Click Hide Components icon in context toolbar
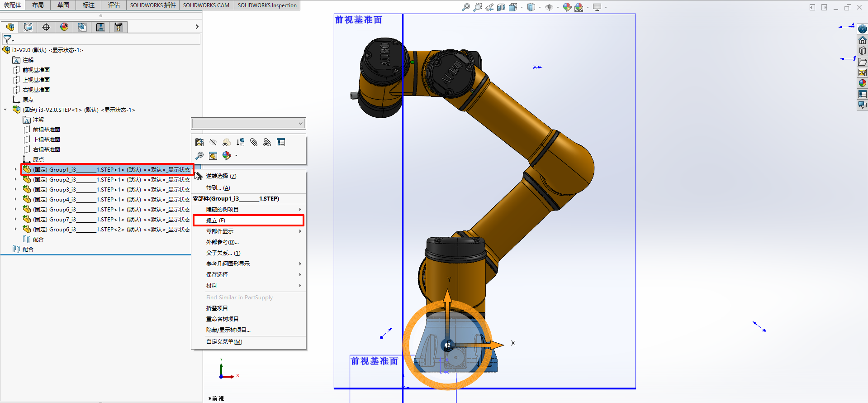Screen dimensions: 868x403 click(x=213, y=142)
